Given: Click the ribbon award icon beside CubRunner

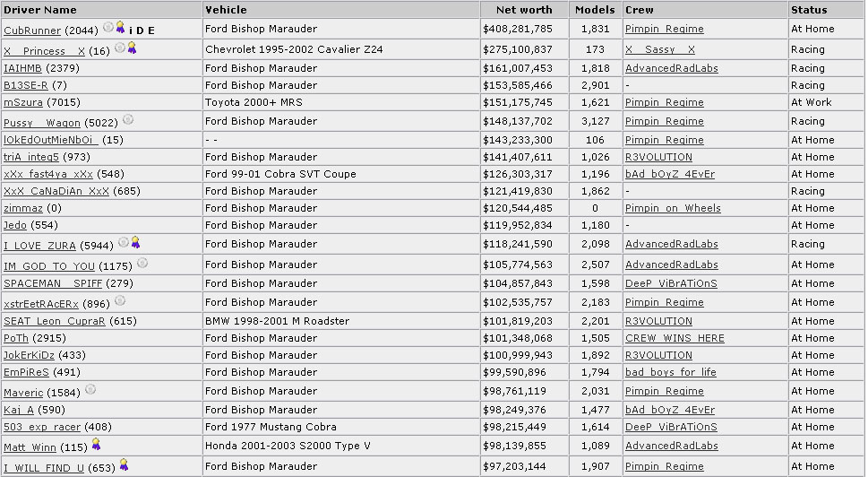Looking at the screenshot, I should click(x=119, y=27).
